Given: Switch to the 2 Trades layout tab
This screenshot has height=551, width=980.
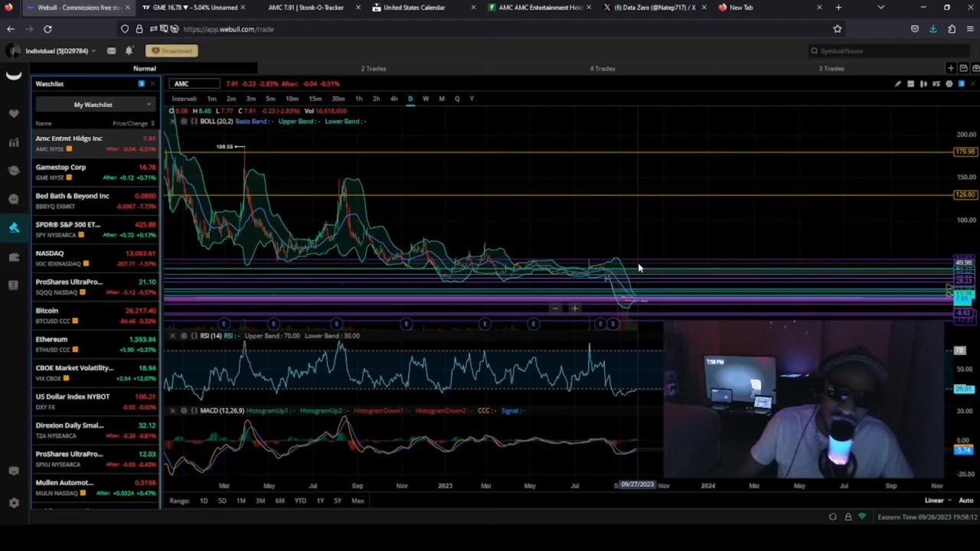Looking at the screenshot, I should [x=374, y=68].
